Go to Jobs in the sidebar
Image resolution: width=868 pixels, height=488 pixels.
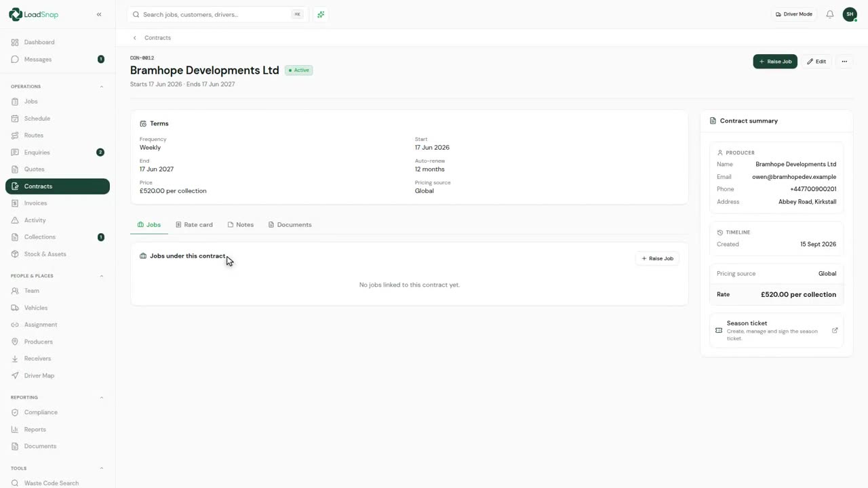click(57, 102)
